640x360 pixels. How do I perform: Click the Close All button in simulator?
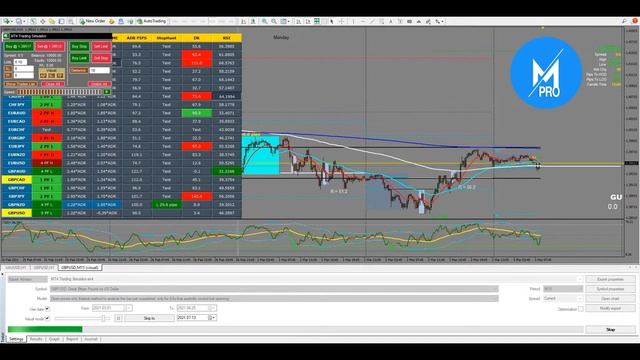tap(53, 84)
